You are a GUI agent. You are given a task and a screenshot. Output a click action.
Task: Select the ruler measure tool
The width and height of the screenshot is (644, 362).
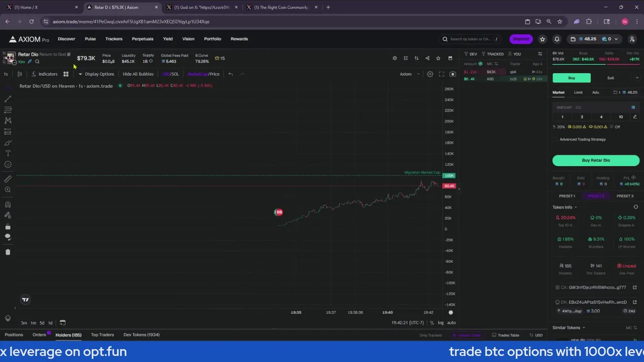[x=8, y=179]
